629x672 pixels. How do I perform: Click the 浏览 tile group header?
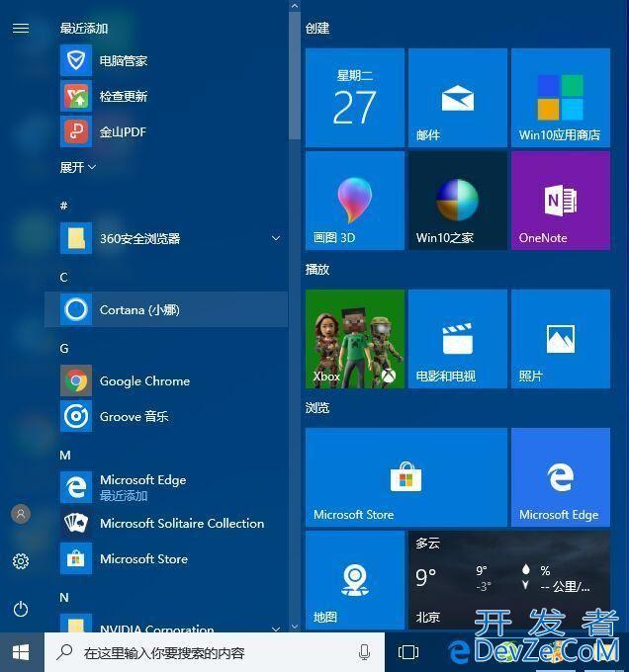[x=317, y=407]
